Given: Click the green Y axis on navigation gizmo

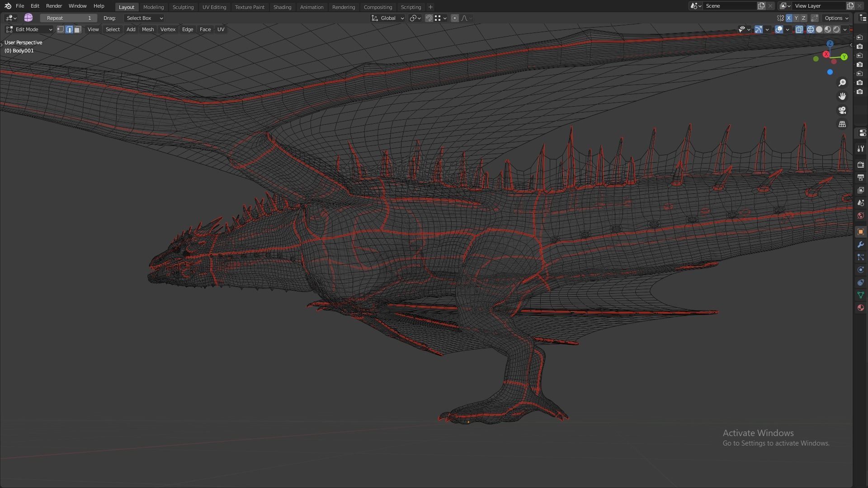Looking at the screenshot, I should 844,57.
